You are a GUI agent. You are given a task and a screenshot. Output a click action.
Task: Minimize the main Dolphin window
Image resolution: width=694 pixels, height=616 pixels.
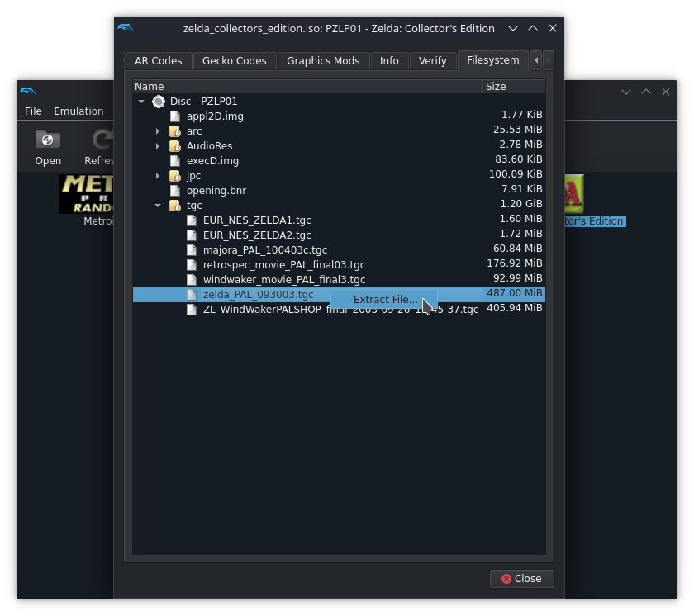(626, 92)
